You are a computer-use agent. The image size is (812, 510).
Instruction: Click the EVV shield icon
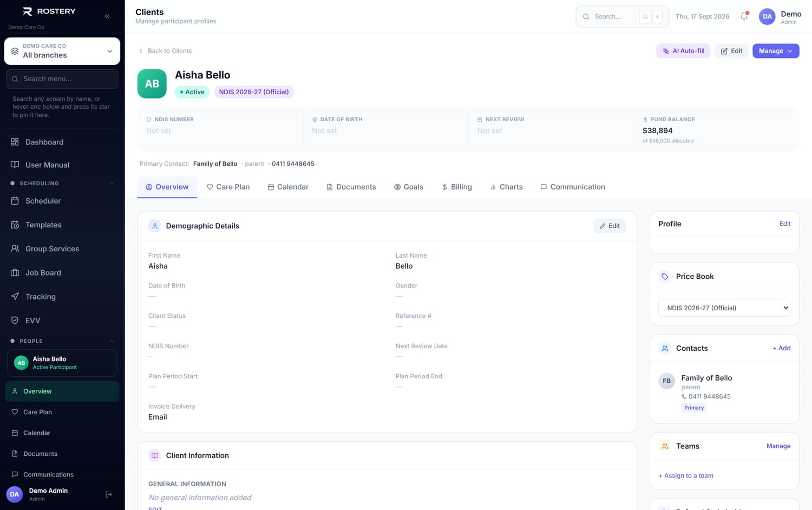click(15, 320)
